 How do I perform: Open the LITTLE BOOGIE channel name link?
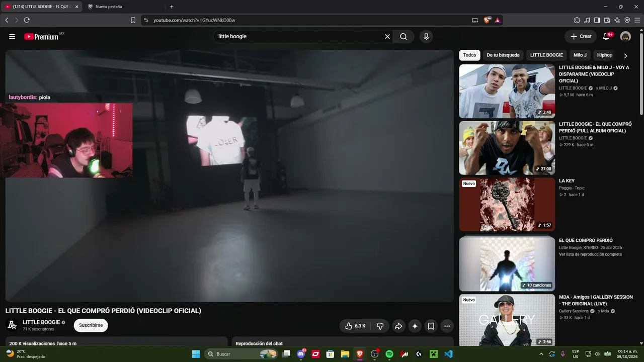click(x=41, y=322)
